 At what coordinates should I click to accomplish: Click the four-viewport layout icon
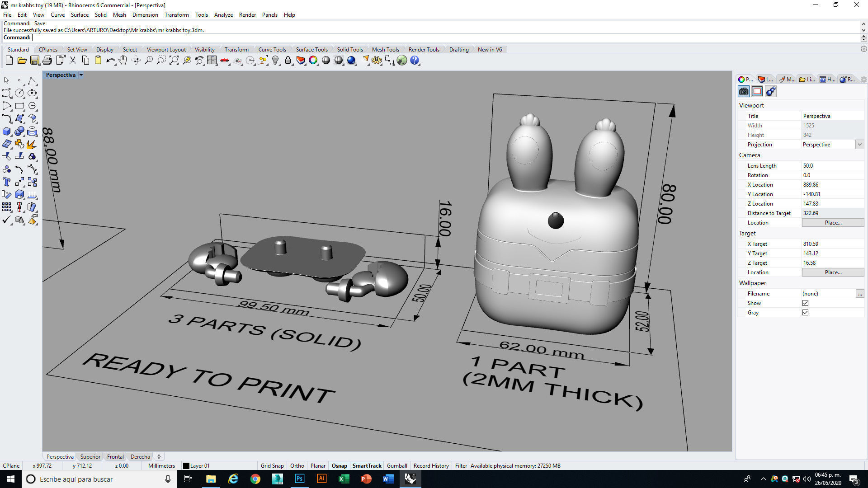coord(212,60)
